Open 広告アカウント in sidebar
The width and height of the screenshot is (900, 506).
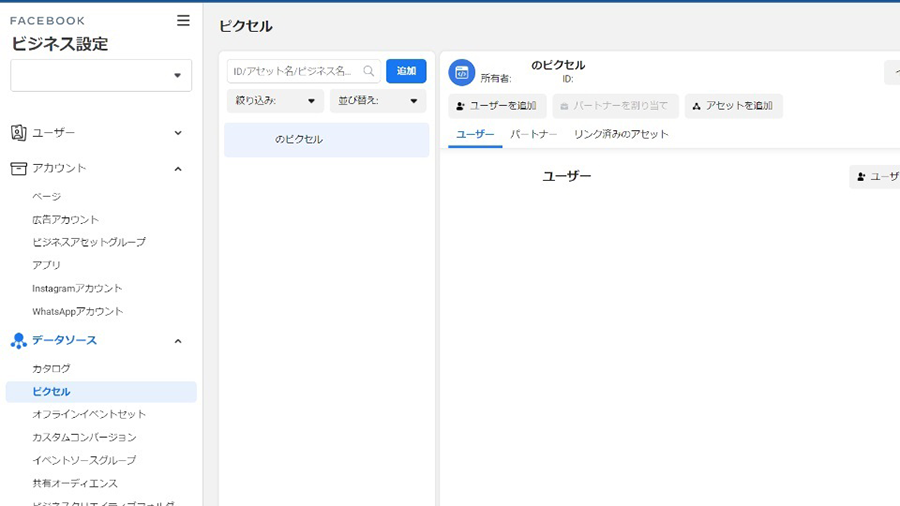[x=65, y=220]
